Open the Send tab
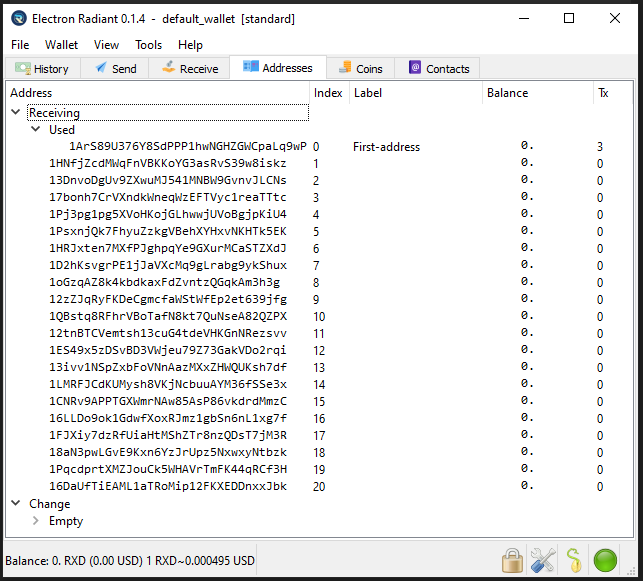Viewport: 643px width, 581px height. click(x=115, y=69)
